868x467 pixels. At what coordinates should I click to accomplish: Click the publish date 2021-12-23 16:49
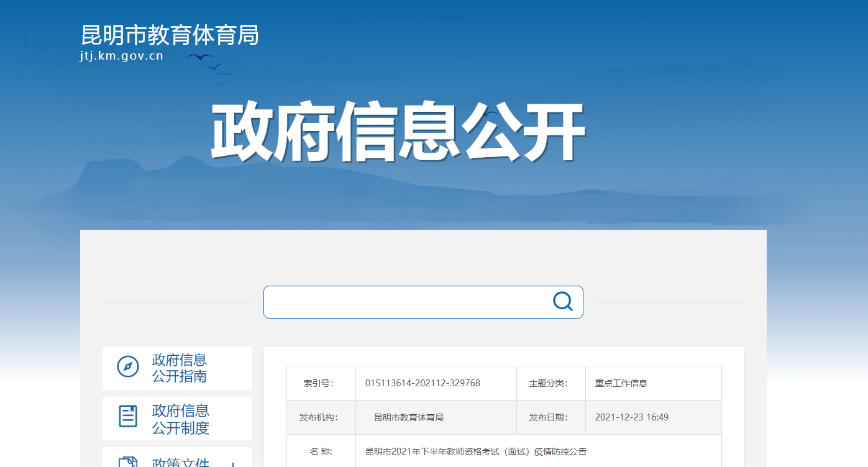[632, 417]
